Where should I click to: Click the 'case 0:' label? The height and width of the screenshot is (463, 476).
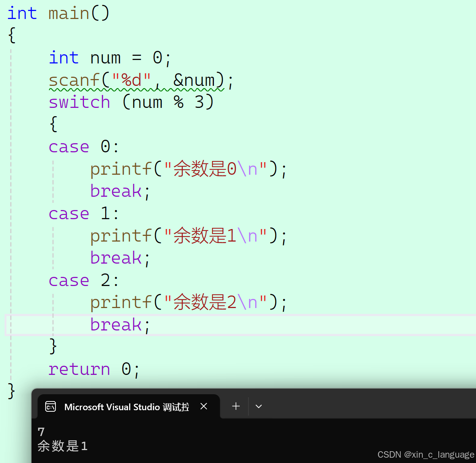point(84,147)
